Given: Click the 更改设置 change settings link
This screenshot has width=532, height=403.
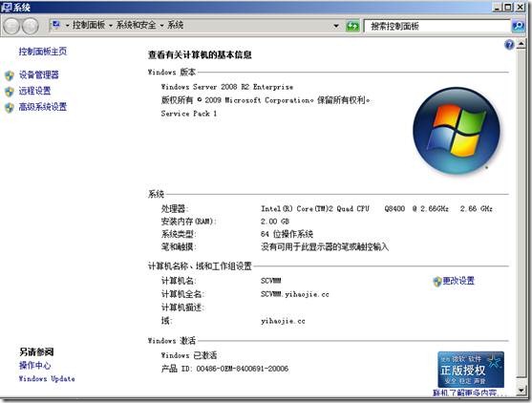Looking at the screenshot, I should [458, 281].
